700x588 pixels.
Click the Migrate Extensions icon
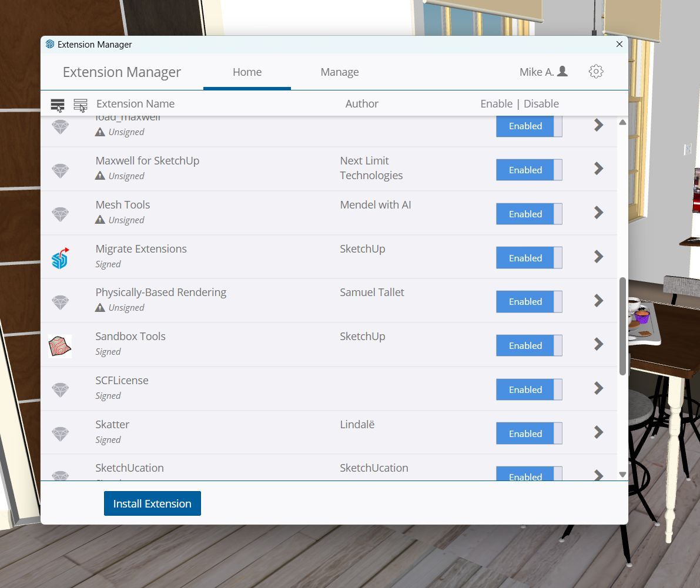click(x=60, y=258)
